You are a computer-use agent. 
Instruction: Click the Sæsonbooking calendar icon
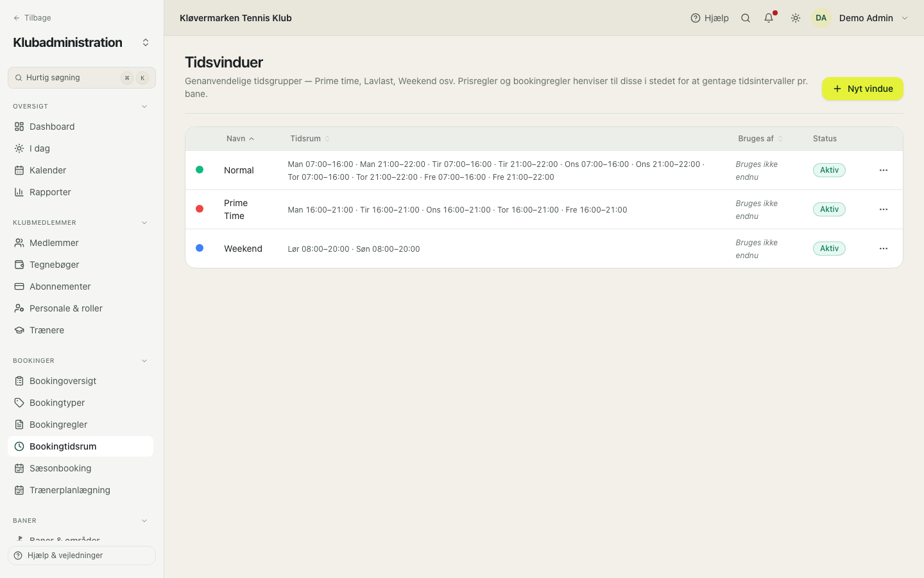19,468
